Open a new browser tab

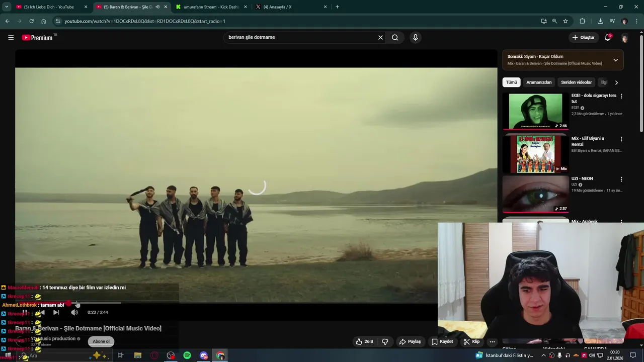[337, 7]
